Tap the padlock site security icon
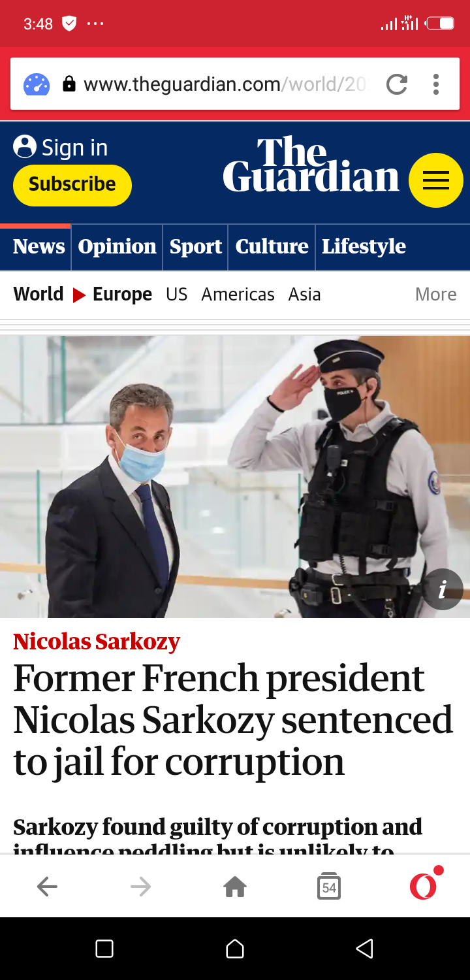The height and width of the screenshot is (980, 470). click(x=69, y=84)
